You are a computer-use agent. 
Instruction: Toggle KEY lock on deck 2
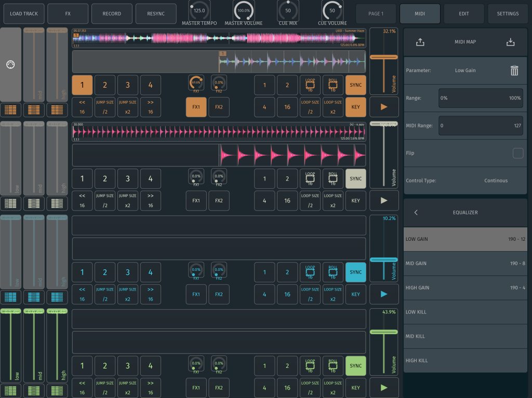[355, 201]
